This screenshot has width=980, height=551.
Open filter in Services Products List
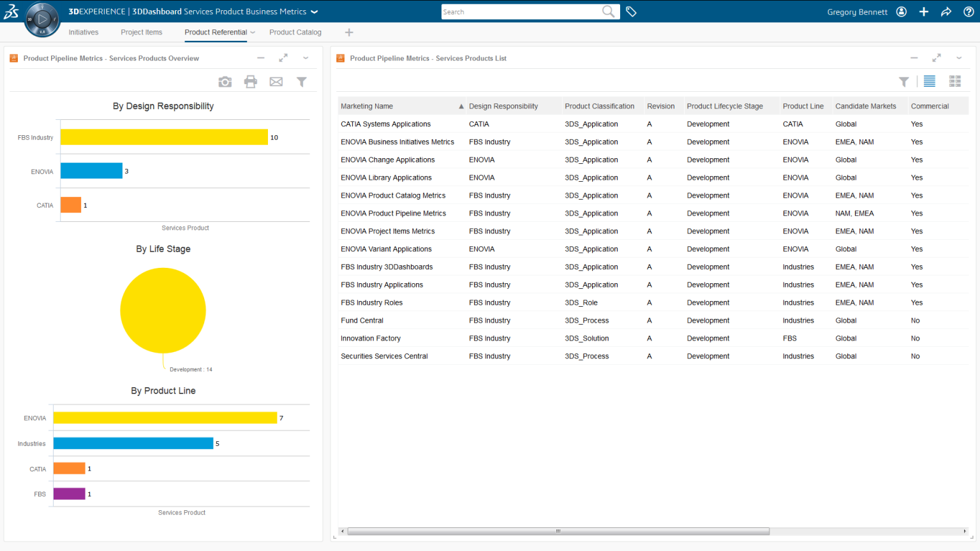903,82
